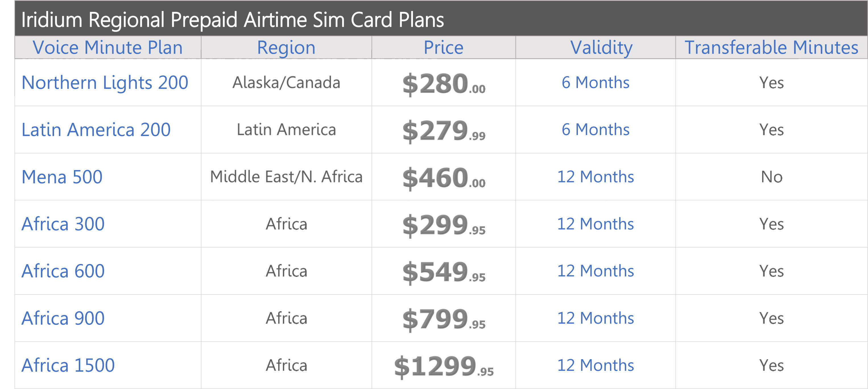The image size is (868, 389).
Task: Click the Region column header
Action: (x=286, y=47)
